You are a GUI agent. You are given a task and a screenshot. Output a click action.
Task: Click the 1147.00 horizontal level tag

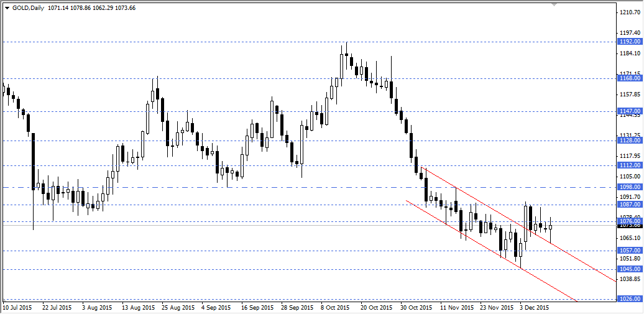pos(630,111)
